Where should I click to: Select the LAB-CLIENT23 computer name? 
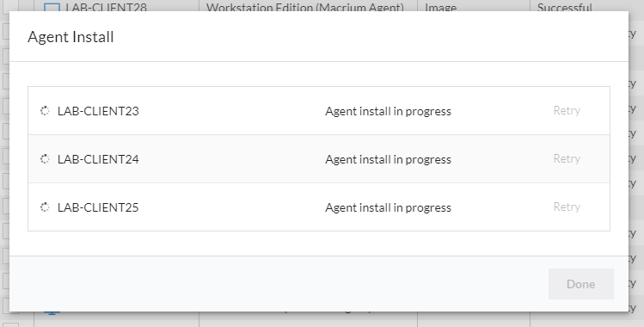point(98,111)
